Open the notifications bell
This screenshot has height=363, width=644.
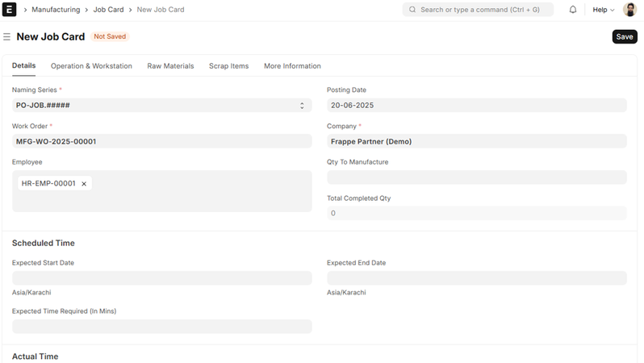point(573,10)
